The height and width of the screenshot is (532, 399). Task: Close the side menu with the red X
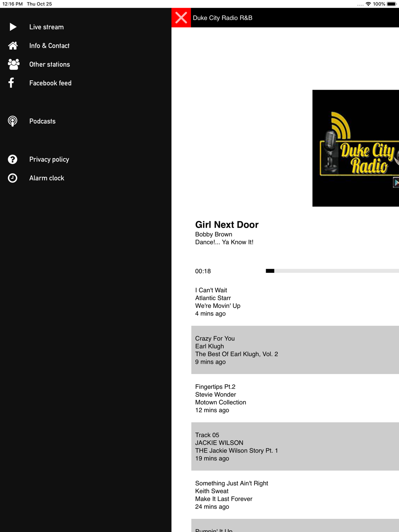pyautogui.click(x=181, y=18)
